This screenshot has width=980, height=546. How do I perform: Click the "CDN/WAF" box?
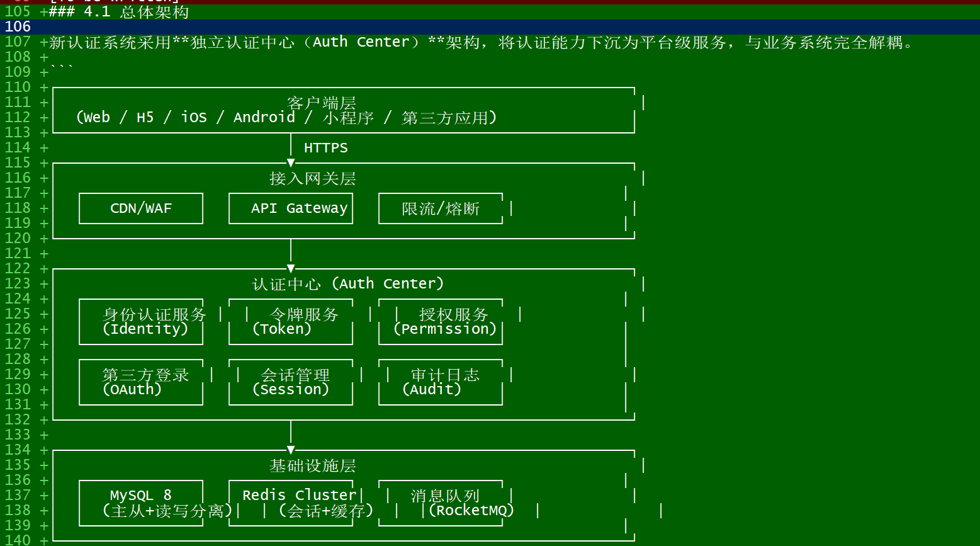tap(141, 208)
